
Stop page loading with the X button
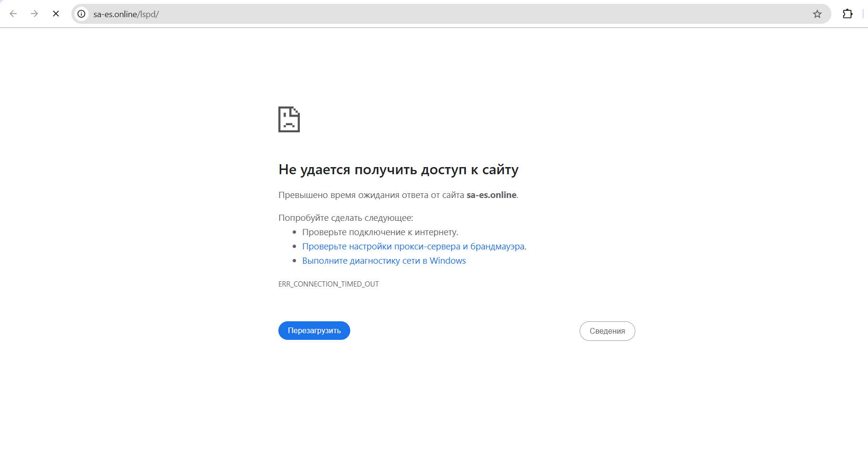pyautogui.click(x=56, y=14)
